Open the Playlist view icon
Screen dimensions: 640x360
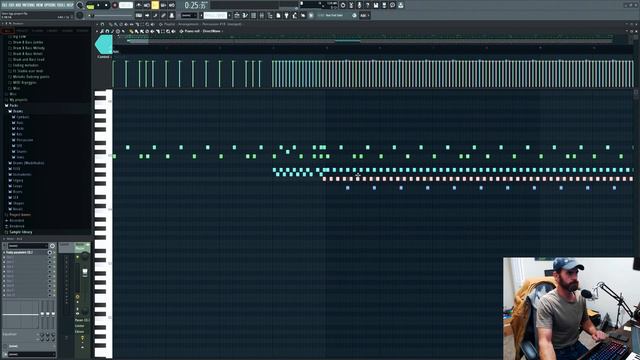pos(237,15)
